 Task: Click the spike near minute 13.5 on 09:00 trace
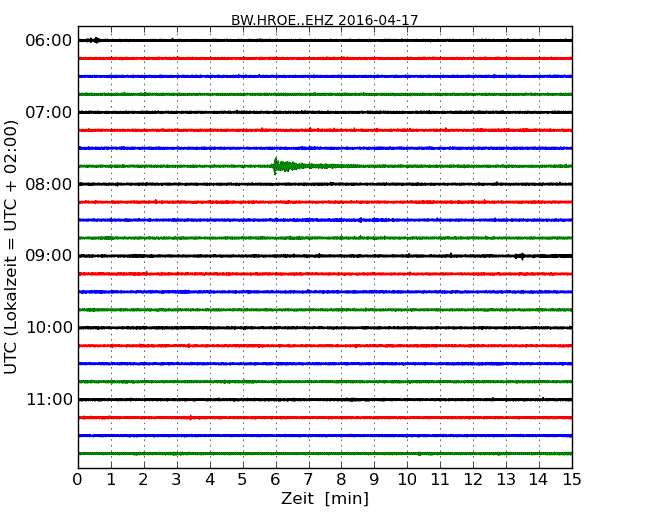tap(521, 256)
